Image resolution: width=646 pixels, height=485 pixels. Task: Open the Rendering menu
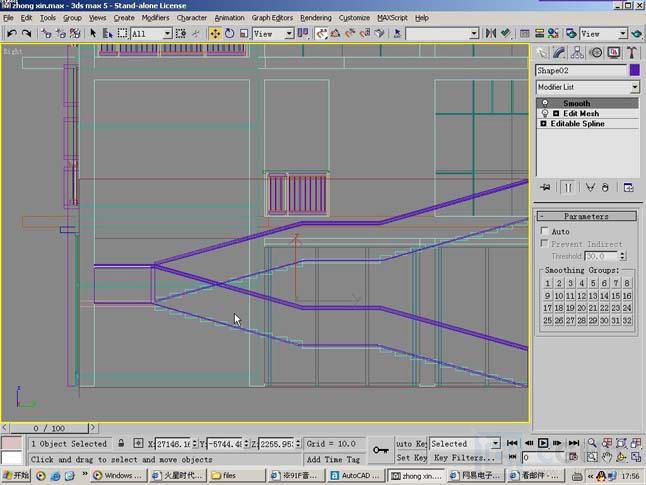tap(316, 18)
